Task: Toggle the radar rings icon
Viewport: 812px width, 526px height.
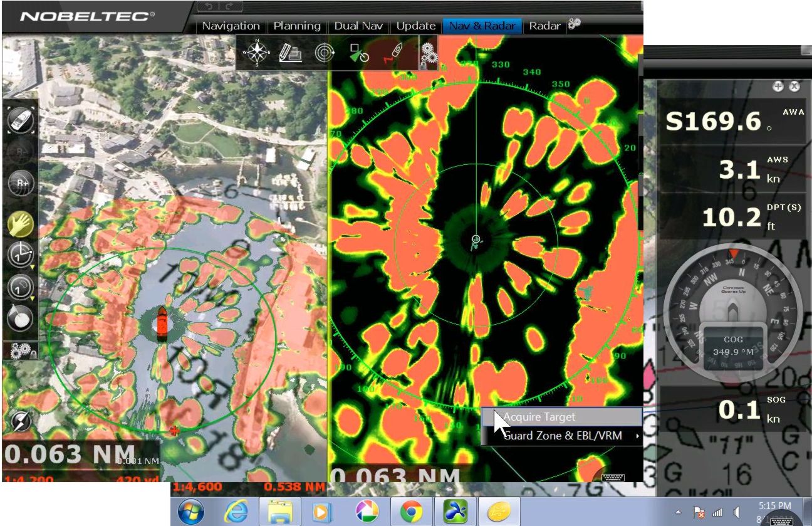Action: (x=324, y=53)
